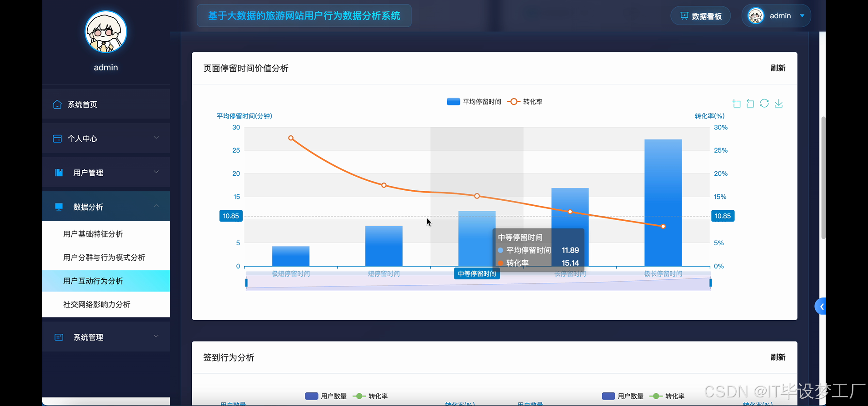Screen dimensions: 868x406
Task: Click the card icon beside 个人中心
Action: click(x=57, y=139)
